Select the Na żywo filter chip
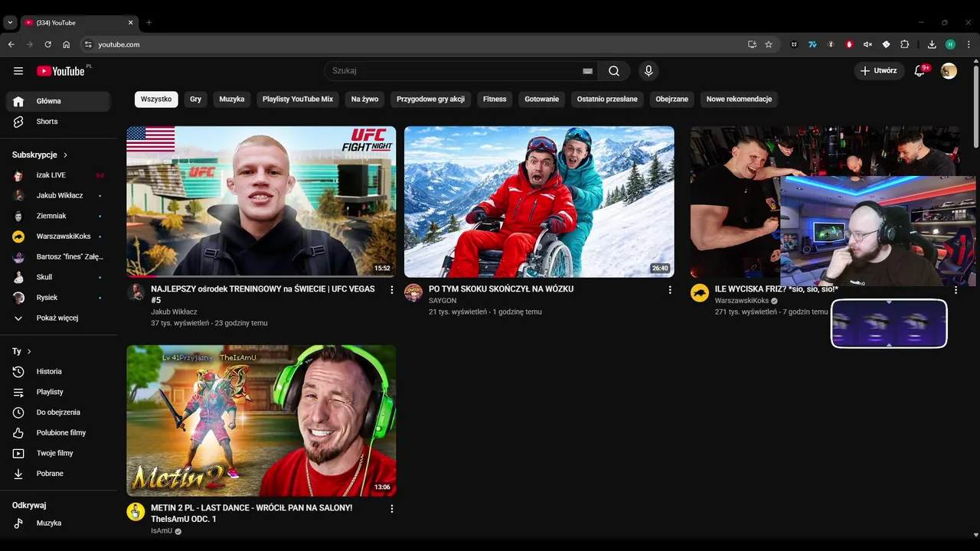Screen dimensions: 980x551 click(x=365, y=99)
